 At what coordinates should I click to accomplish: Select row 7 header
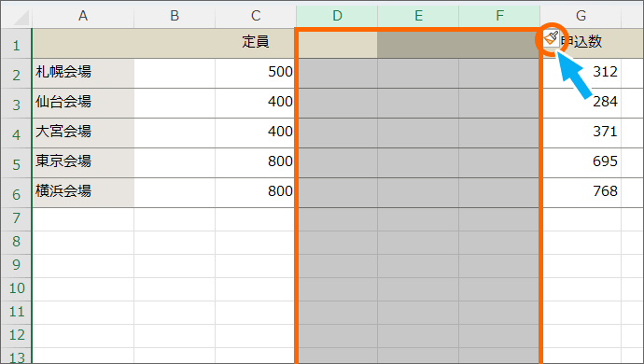click(17, 219)
